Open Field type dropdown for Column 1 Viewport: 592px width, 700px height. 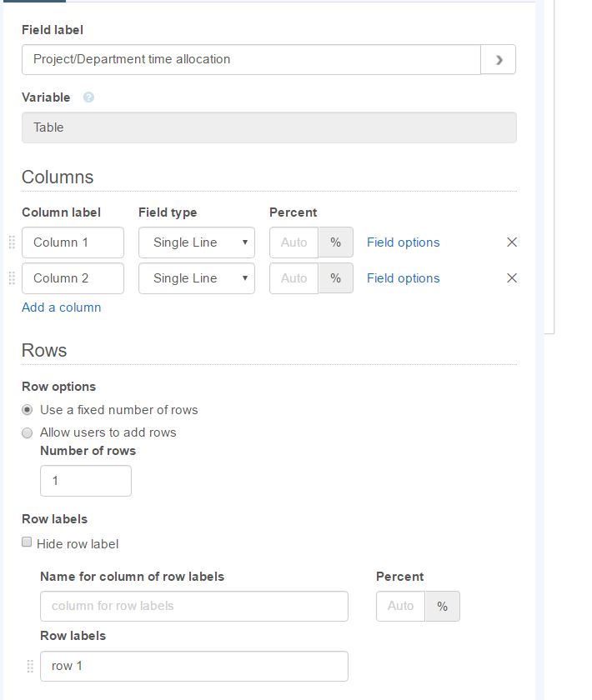(197, 242)
